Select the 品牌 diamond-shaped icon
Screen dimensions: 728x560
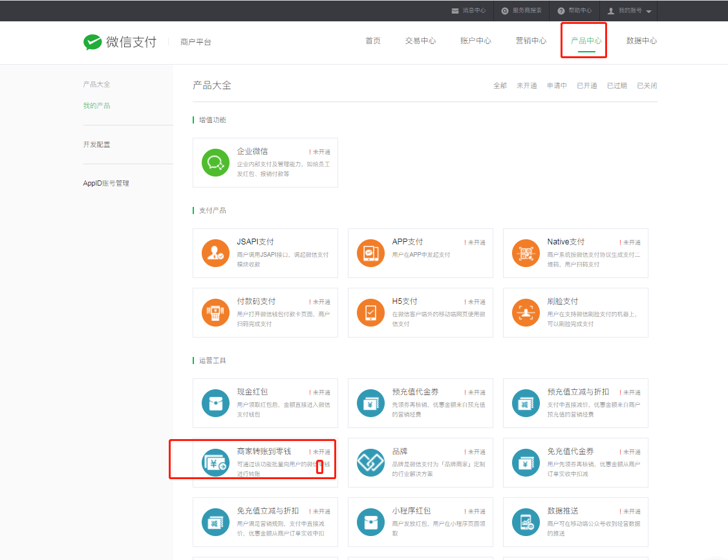[x=370, y=462]
